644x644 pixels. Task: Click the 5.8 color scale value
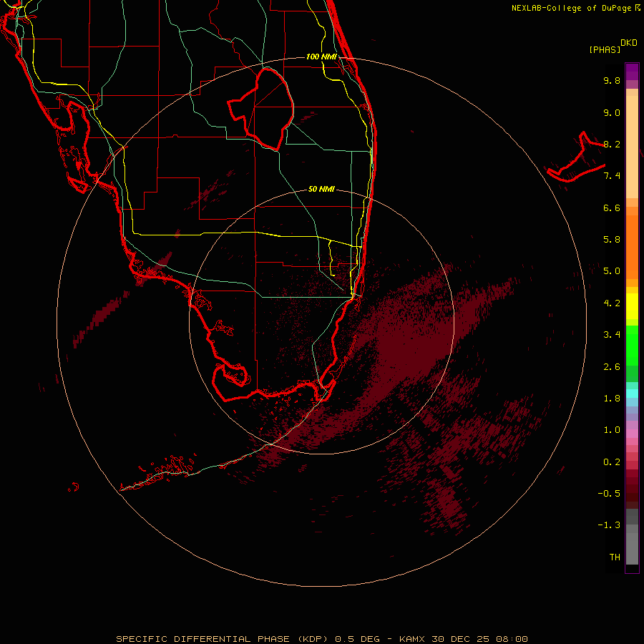click(612, 240)
